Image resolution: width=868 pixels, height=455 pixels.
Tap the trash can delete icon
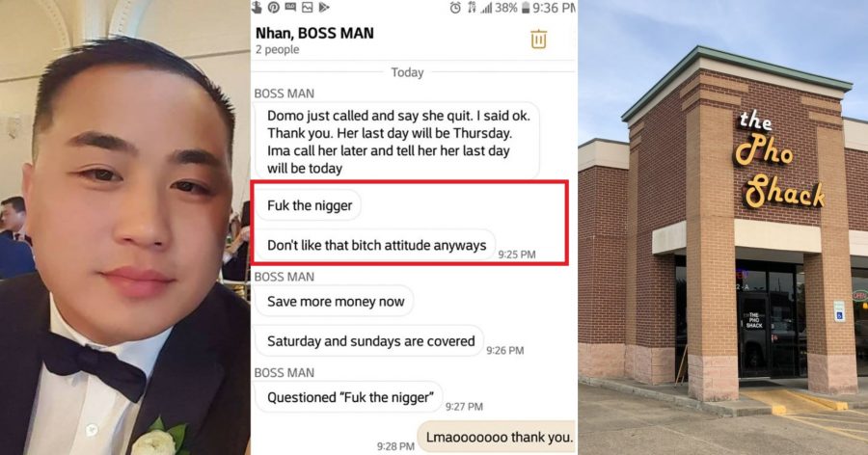(x=538, y=39)
